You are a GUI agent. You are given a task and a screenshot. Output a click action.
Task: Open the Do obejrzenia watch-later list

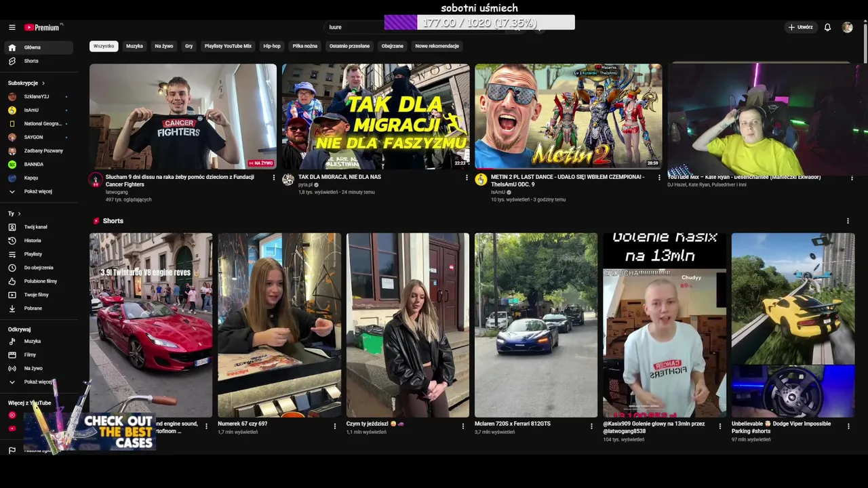[x=38, y=268]
